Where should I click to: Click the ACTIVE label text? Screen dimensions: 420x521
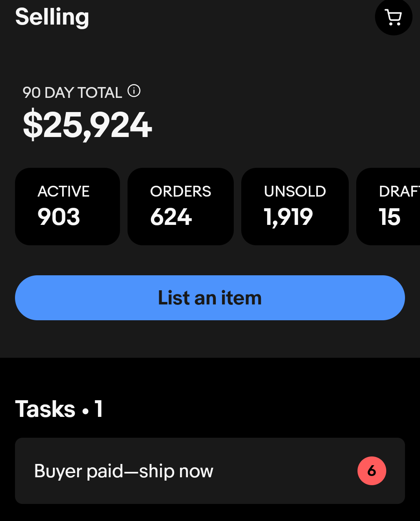63,191
